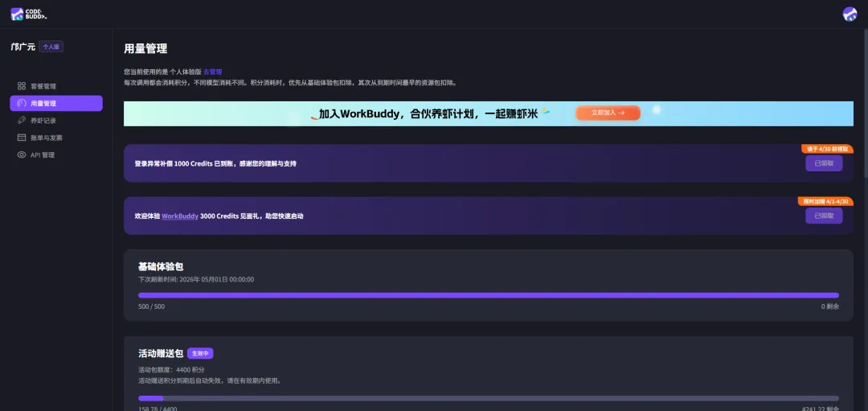868x411 pixels.
Task: Click the 账单与发票 card icon
Action: 22,138
